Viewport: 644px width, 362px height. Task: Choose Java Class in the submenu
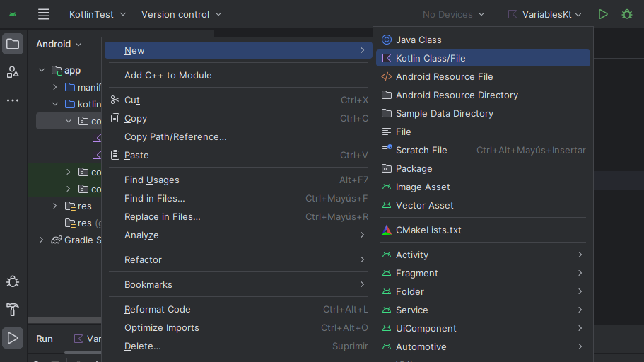pos(418,40)
